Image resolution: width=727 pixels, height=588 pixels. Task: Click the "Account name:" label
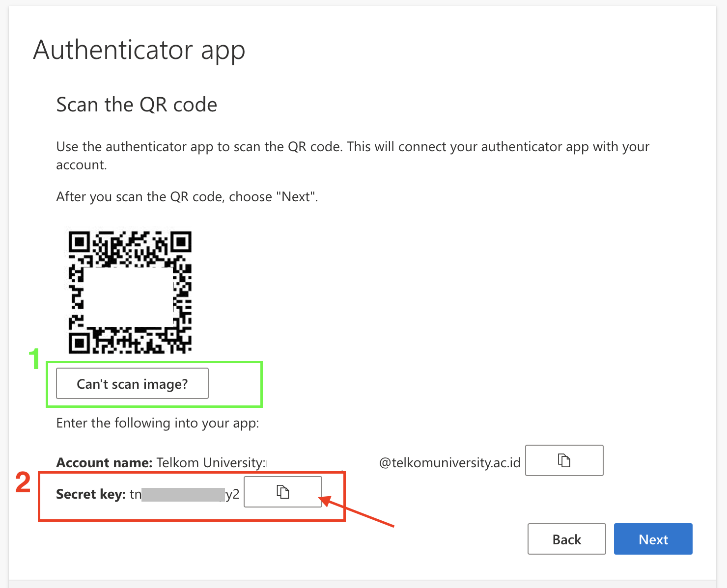[x=104, y=462]
